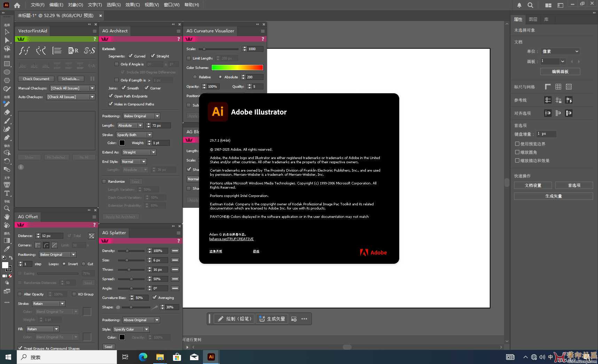Select the Relative radio button

coord(195,77)
